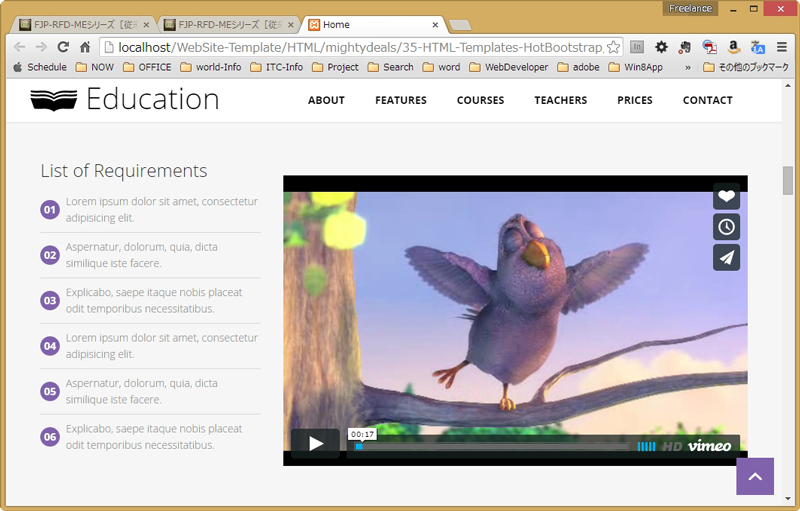Open the Win8App bookmark folder
Viewport: 800px width, 511px height.
pos(636,67)
